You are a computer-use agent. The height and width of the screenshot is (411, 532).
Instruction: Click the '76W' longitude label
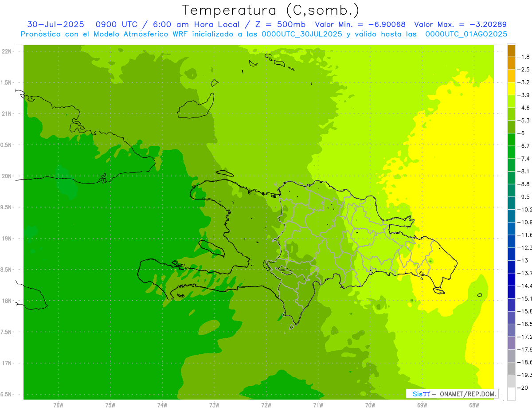pyautogui.click(x=58, y=405)
